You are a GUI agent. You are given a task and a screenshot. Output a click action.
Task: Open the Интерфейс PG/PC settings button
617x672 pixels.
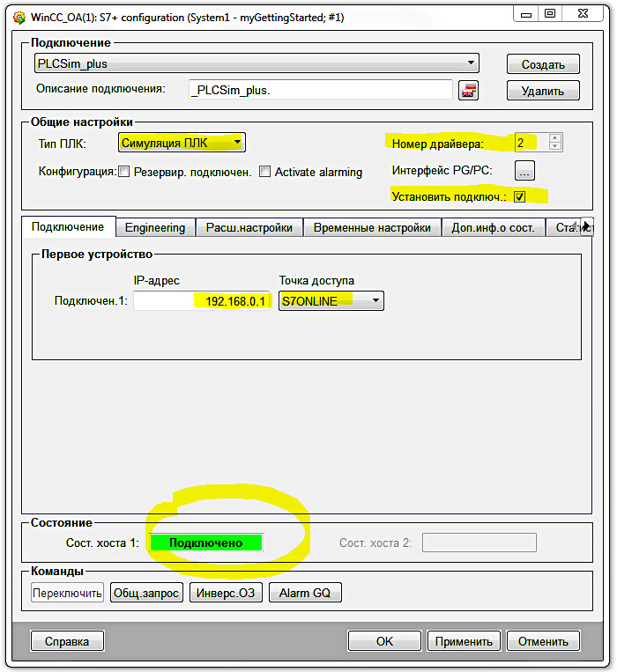click(x=524, y=171)
